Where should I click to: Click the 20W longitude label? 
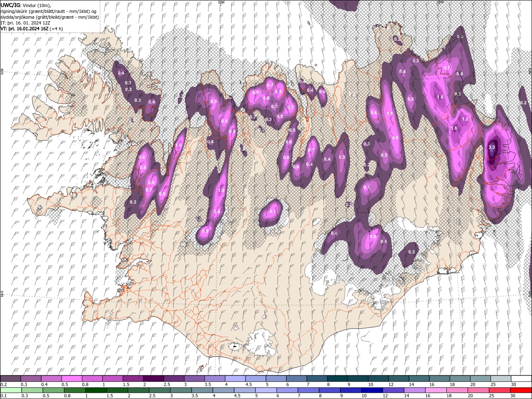tap(221, 2)
